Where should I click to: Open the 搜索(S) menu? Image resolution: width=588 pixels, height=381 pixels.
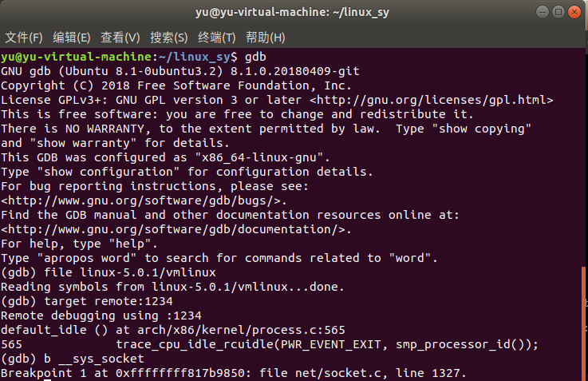(x=169, y=38)
